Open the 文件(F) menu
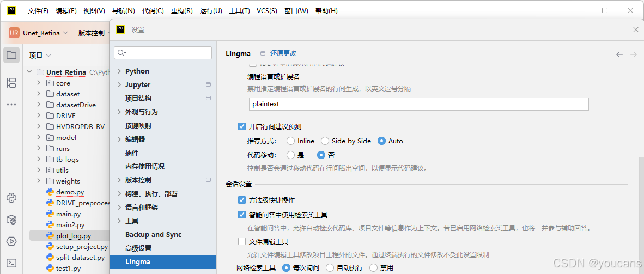 pos(38,11)
